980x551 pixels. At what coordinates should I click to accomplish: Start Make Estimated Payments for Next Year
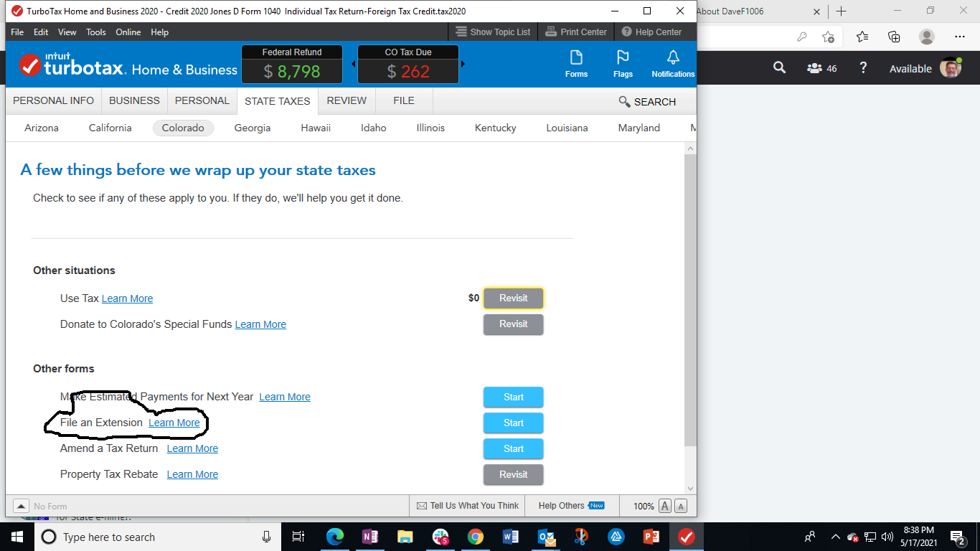514,397
